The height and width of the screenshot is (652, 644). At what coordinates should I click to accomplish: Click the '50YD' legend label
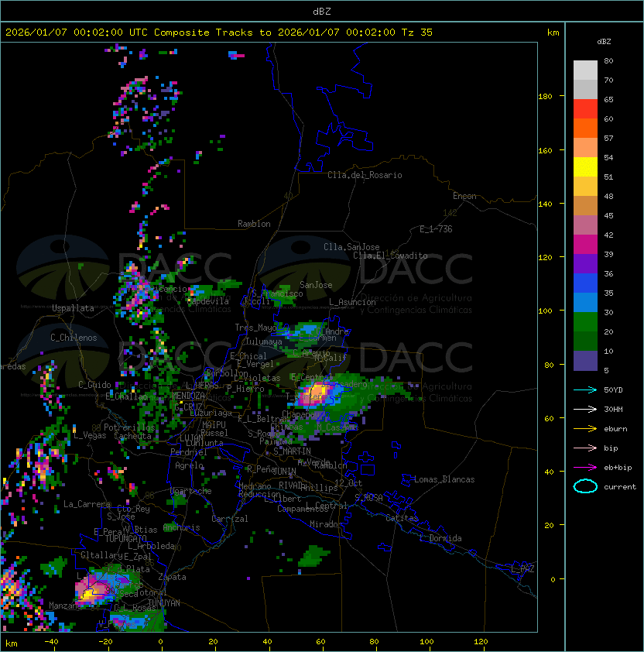pos(613,389)
